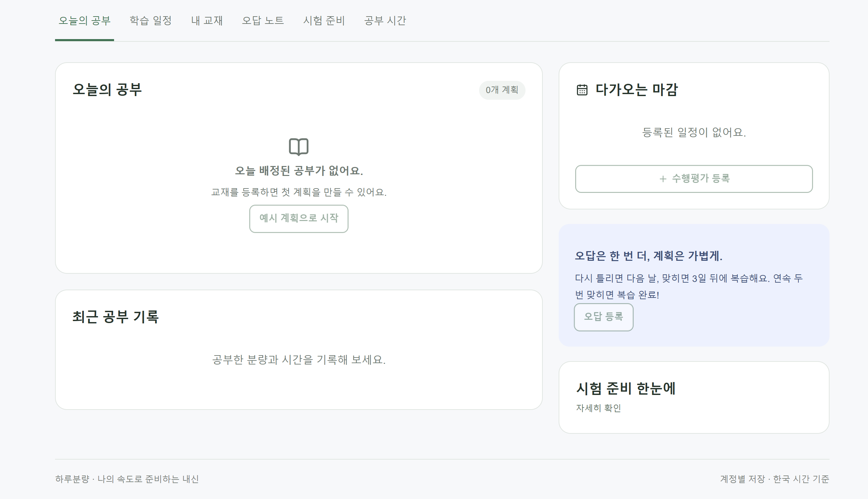Click the 시험 준비 한눈에 heading
The height and width of the screenshot is (499, 868).
(626, 389)
